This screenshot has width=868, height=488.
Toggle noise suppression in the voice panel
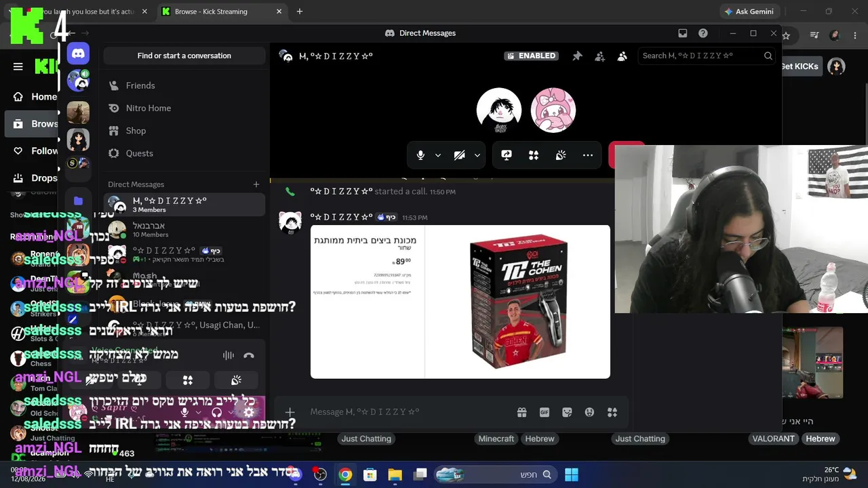click(x=229, y=355)
